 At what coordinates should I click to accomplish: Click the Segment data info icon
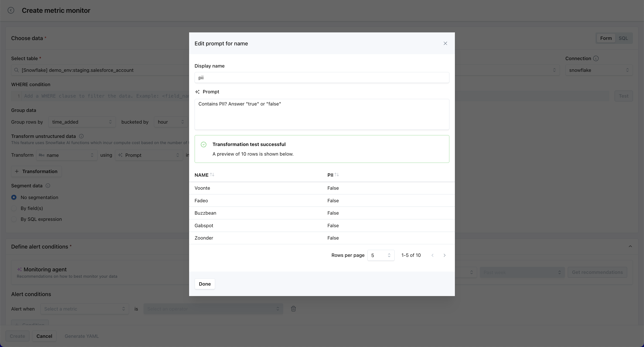48,186
